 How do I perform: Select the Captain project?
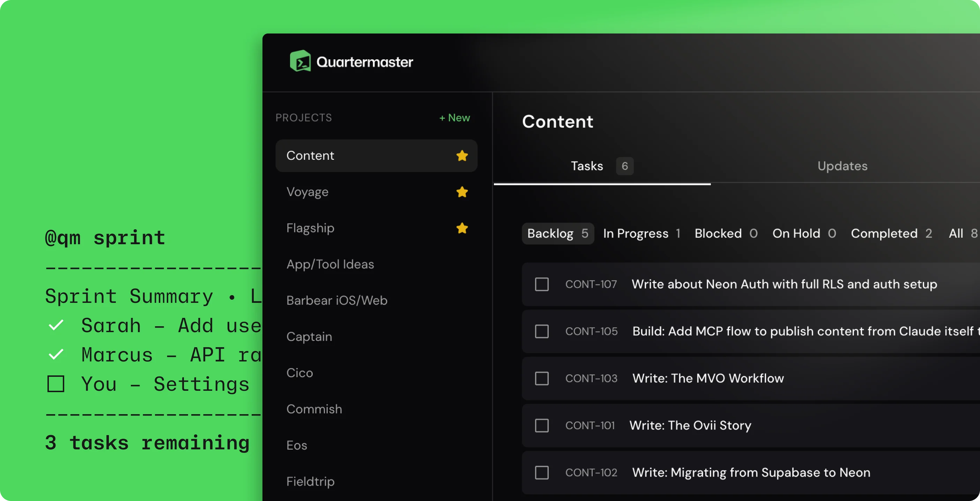coord(309,337)
